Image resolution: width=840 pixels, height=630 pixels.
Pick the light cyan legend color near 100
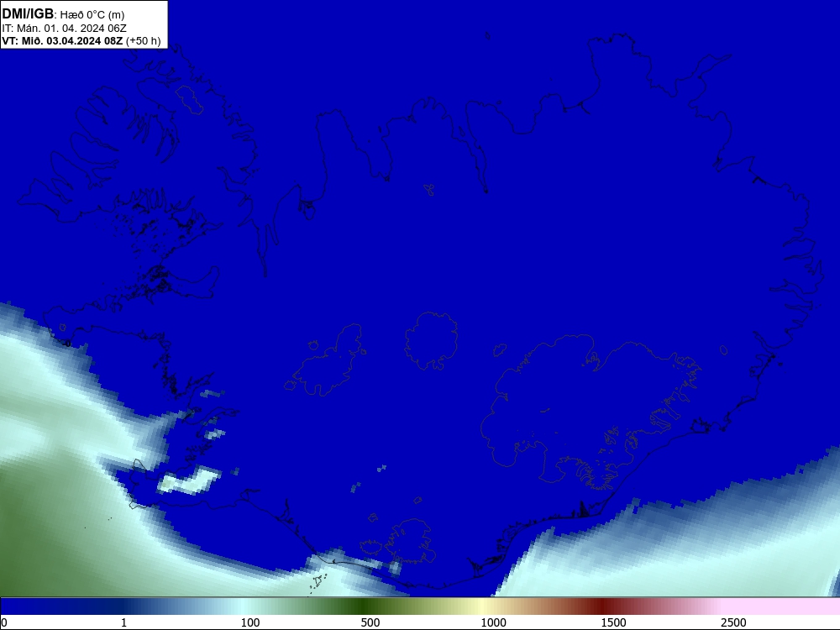[x=244, y=606]
